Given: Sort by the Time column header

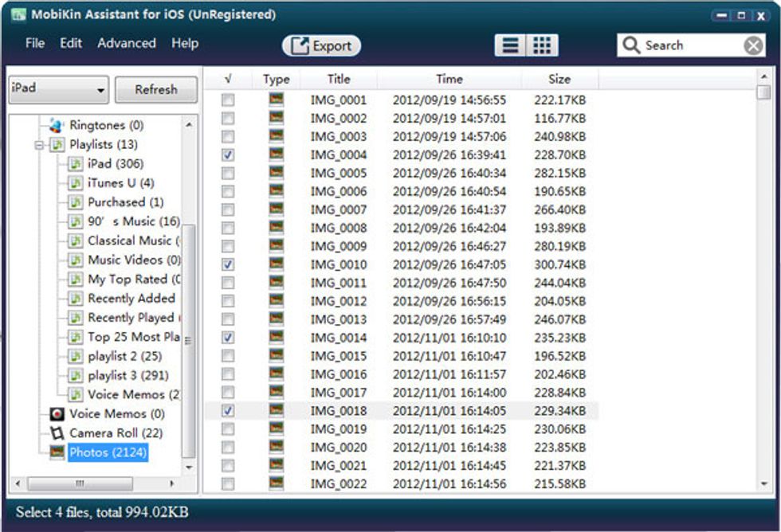Looking at the screenshot, I should click(449, 79).
